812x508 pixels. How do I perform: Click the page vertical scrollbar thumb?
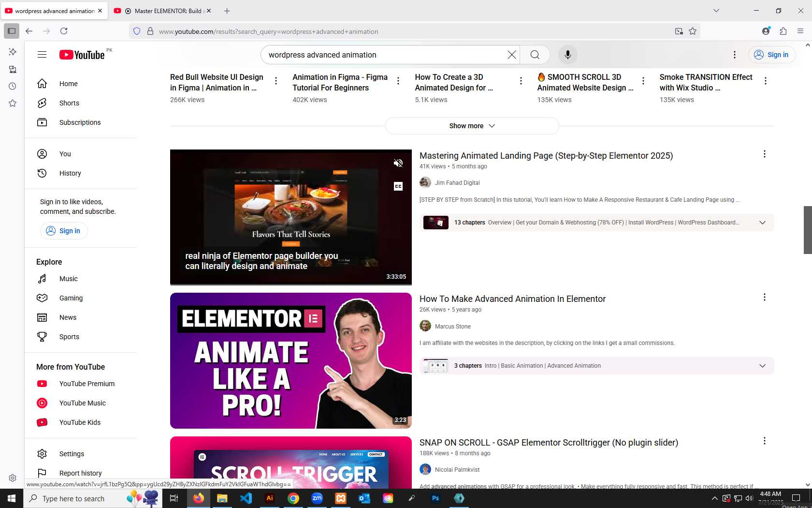click(808, 230)
